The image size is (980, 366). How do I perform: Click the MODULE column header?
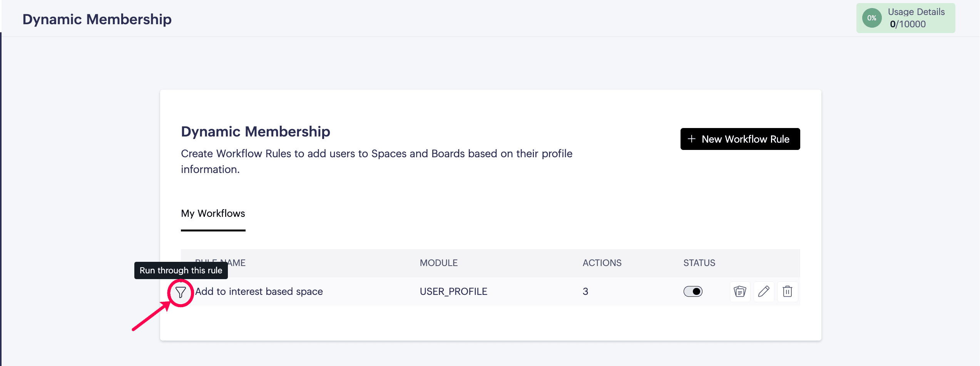click(x=438, y=263)
